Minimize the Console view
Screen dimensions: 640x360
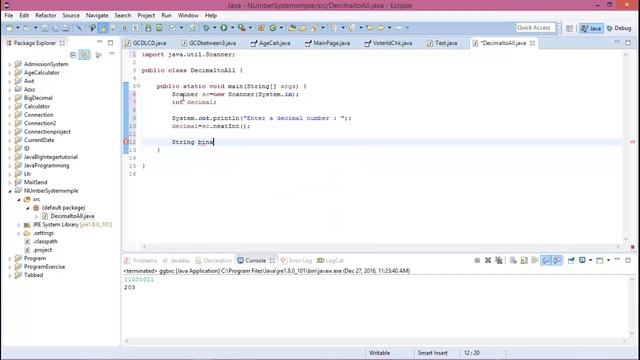point(617,260)
